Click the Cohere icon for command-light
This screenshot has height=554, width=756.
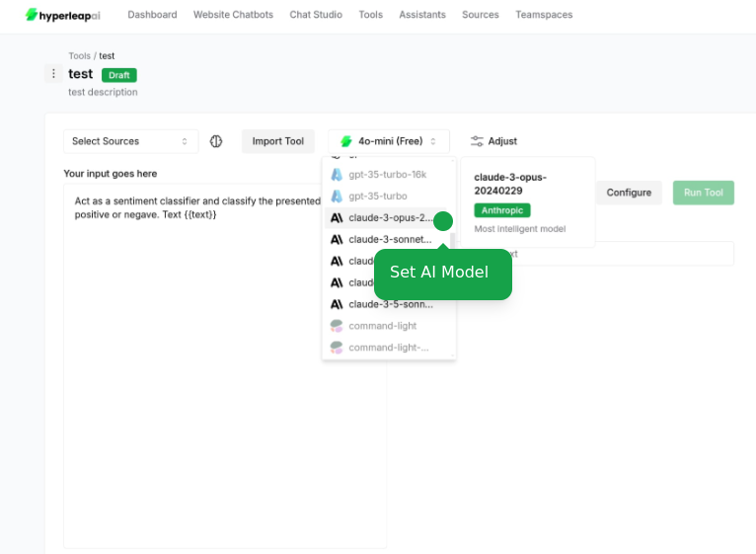(x=337, y=326)
